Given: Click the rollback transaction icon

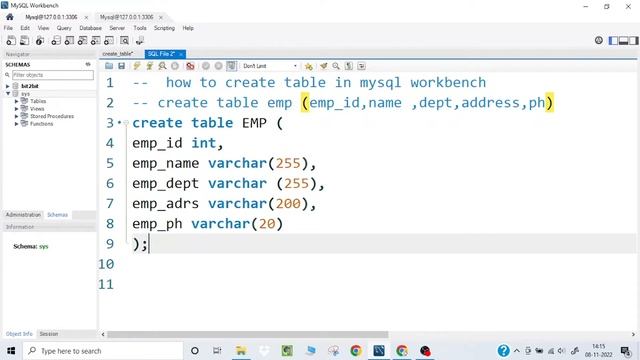Looking at the screenshot, I should pyautogui.click(x=218, y=66).
